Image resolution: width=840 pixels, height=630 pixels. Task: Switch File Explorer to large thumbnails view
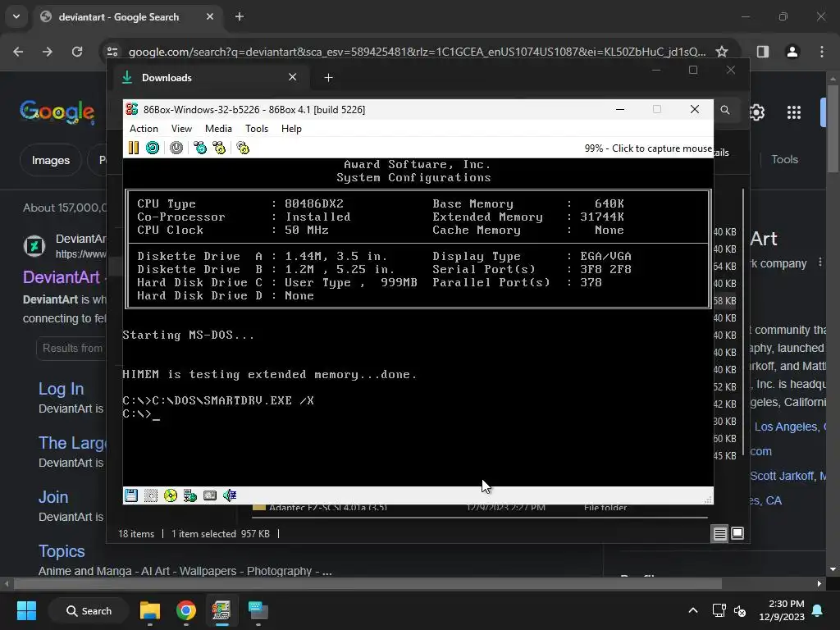[x=737, y=533]
